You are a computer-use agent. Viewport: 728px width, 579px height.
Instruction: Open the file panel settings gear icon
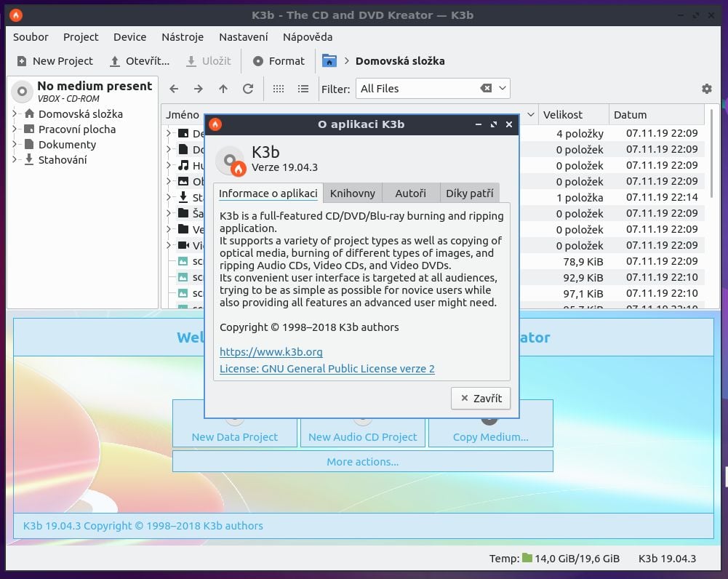click(706, 89)
